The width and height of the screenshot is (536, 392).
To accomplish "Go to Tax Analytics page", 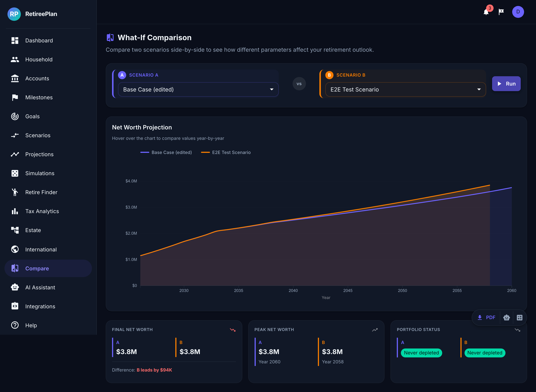I will click(42, 211).
